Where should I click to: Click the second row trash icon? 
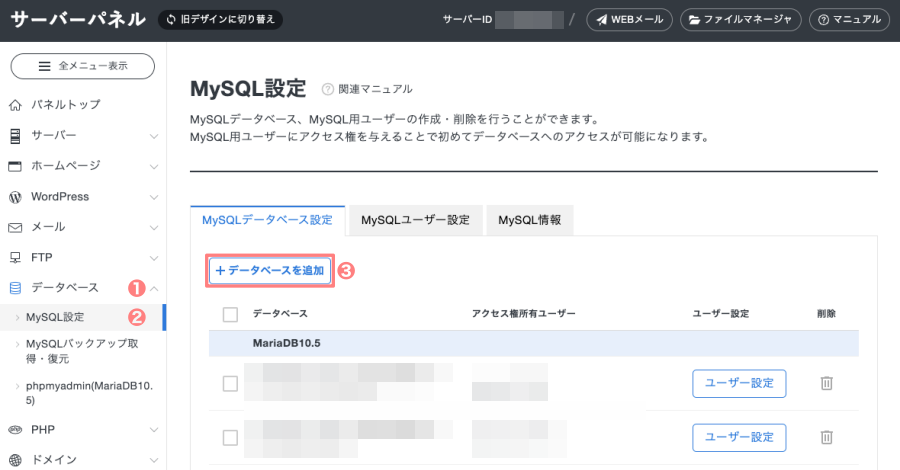pos(826,437)
